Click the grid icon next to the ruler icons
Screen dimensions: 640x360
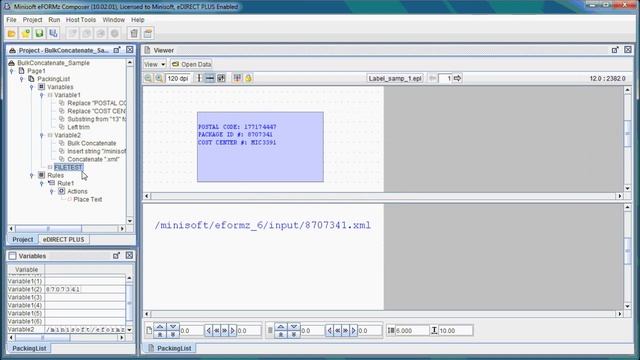click(221, 78)
